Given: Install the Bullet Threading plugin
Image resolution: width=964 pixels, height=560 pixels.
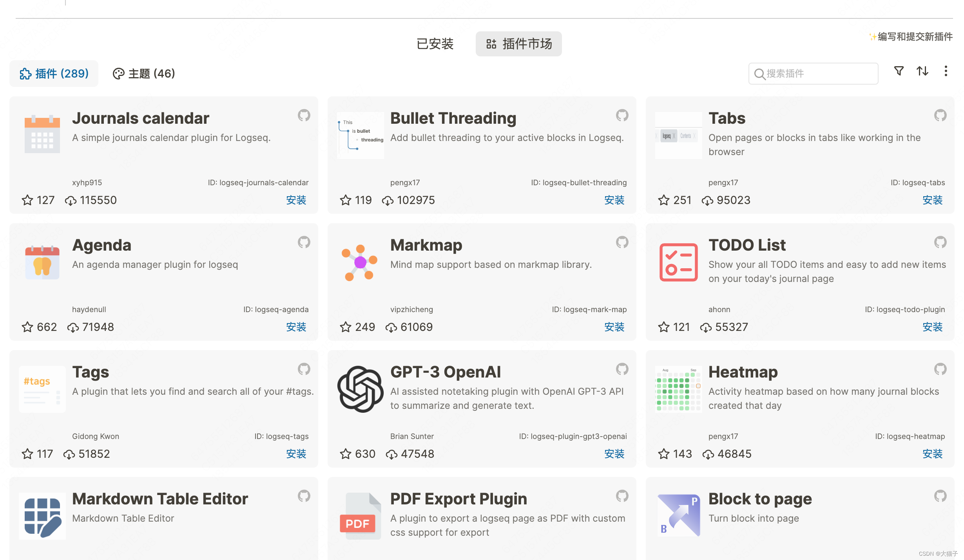Looking at the screenshot, I should [x=614, y=200].
